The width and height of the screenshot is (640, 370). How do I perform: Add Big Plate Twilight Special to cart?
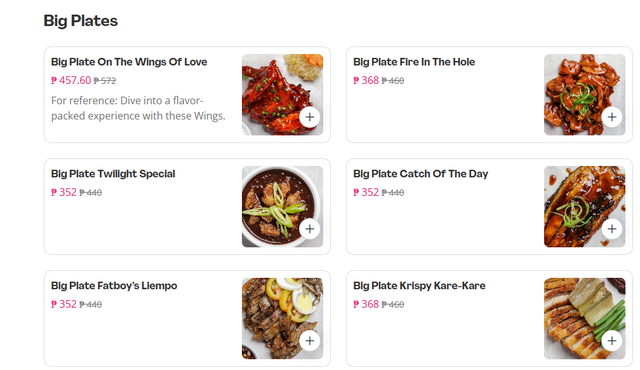310,229
